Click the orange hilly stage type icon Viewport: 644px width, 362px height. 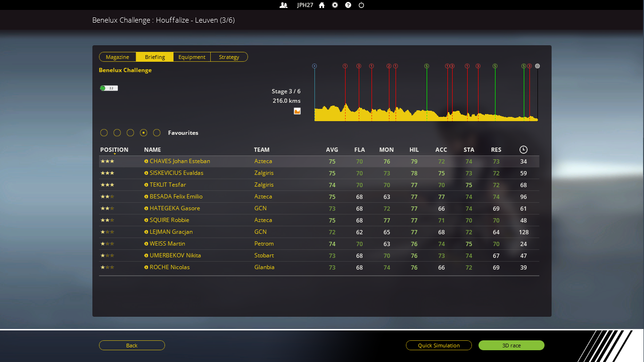coord(297,111)
